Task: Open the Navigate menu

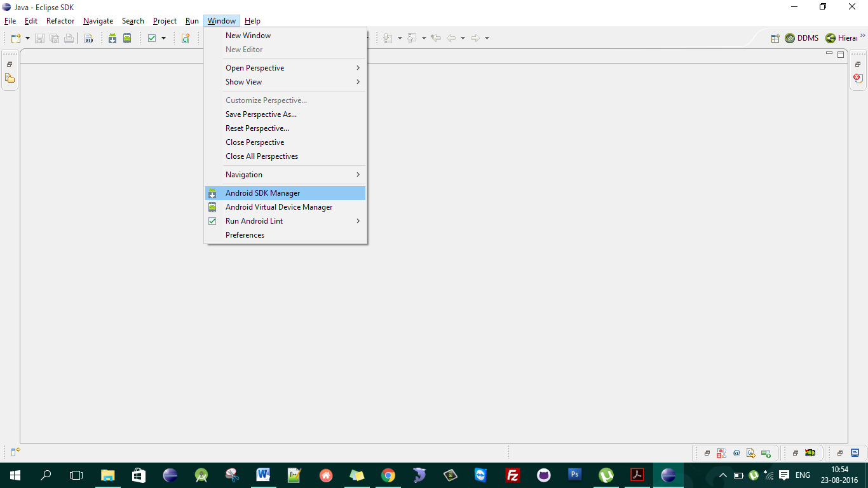Action: [98, 21]
